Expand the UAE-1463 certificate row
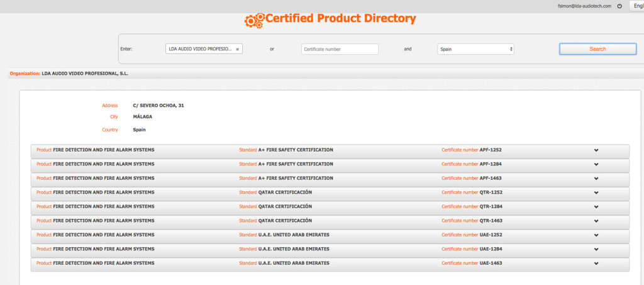 click(596, 264)
